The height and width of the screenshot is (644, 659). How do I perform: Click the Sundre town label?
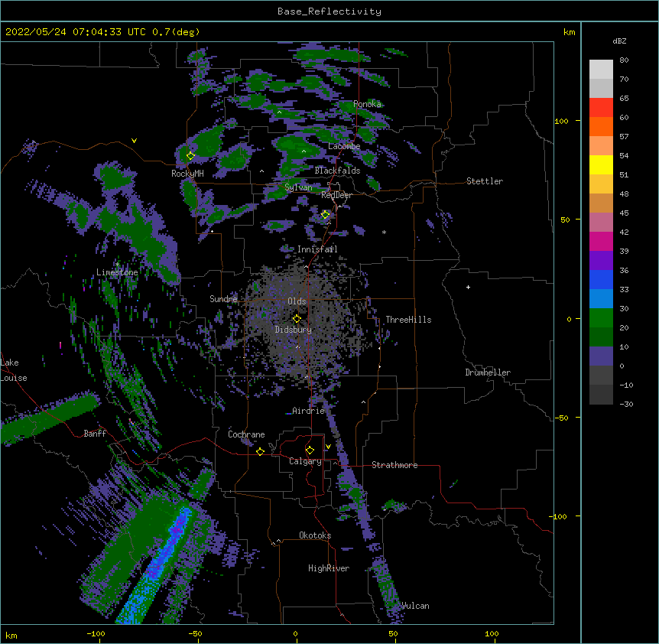click(x=223, y=299)
